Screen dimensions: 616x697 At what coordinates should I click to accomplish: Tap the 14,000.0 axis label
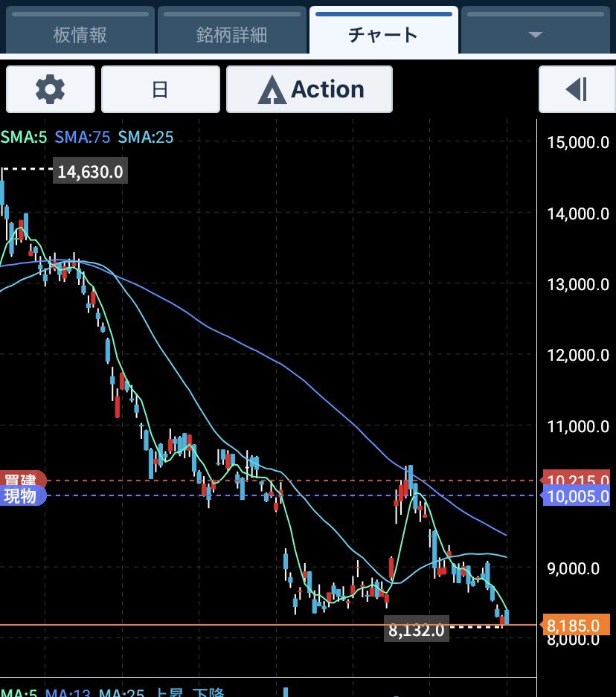[x=578, y=213]
